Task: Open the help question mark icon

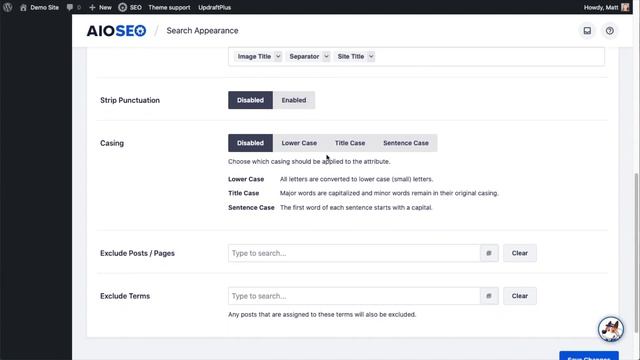Action: [x=609, y=31]
